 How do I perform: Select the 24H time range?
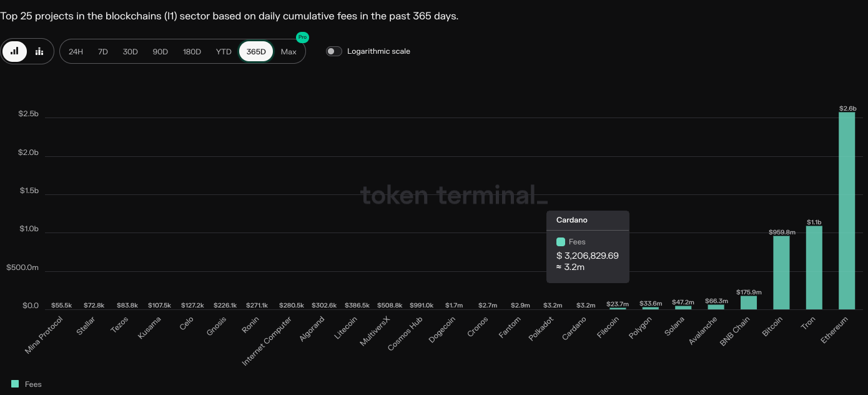[75, 51]
